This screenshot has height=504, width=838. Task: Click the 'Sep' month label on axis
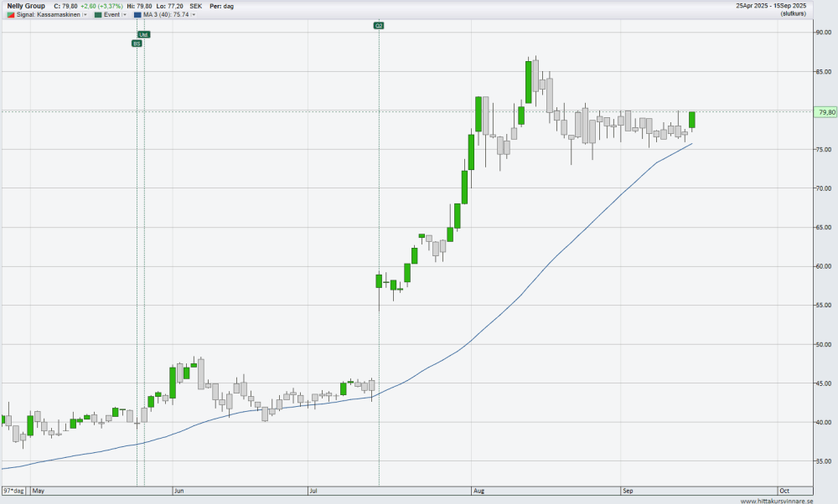point(628,491)
